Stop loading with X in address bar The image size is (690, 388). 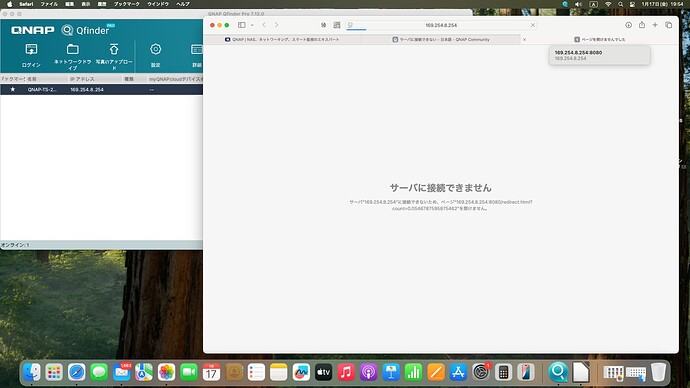532,25
